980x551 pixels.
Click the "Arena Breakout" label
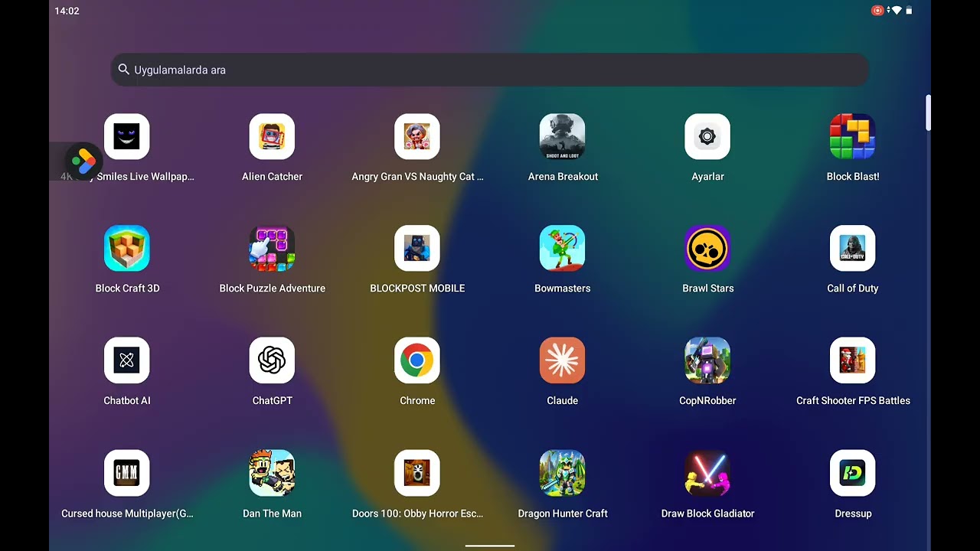[x=563, y=177]
